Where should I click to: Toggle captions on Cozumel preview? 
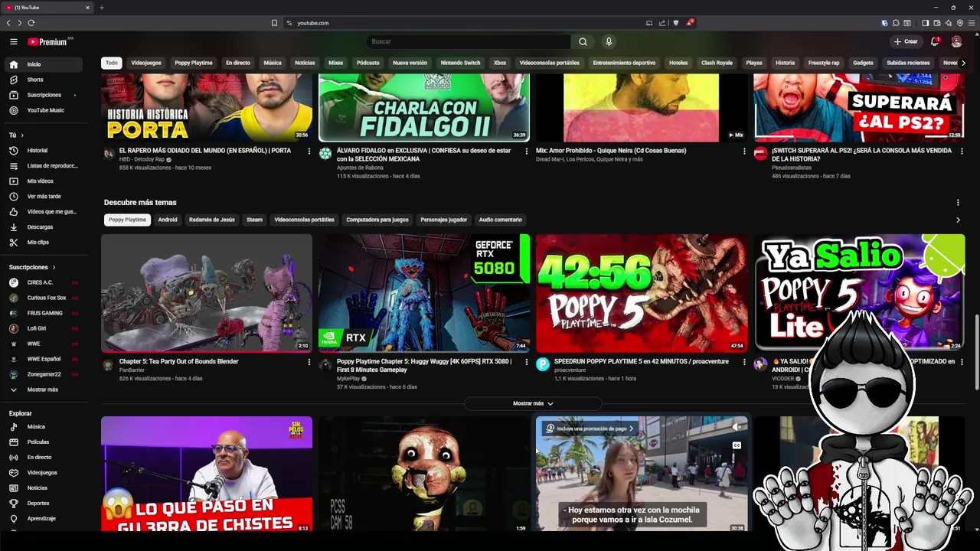click(x=737, y=445)
